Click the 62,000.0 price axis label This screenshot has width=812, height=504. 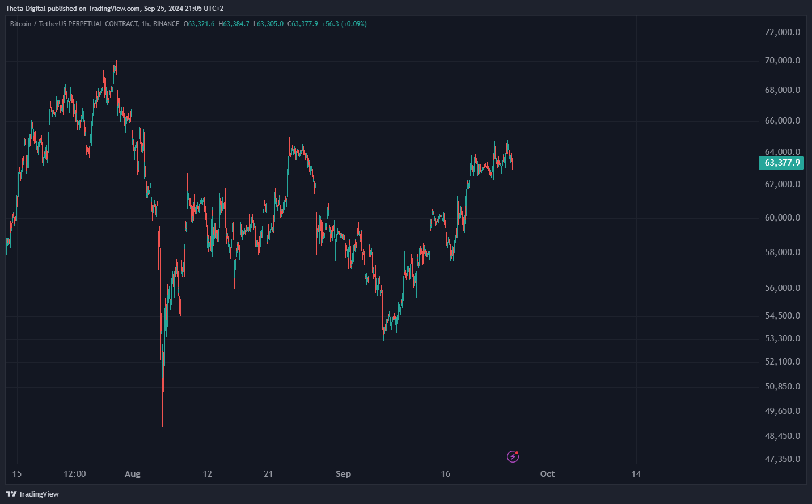coord(783,184)
